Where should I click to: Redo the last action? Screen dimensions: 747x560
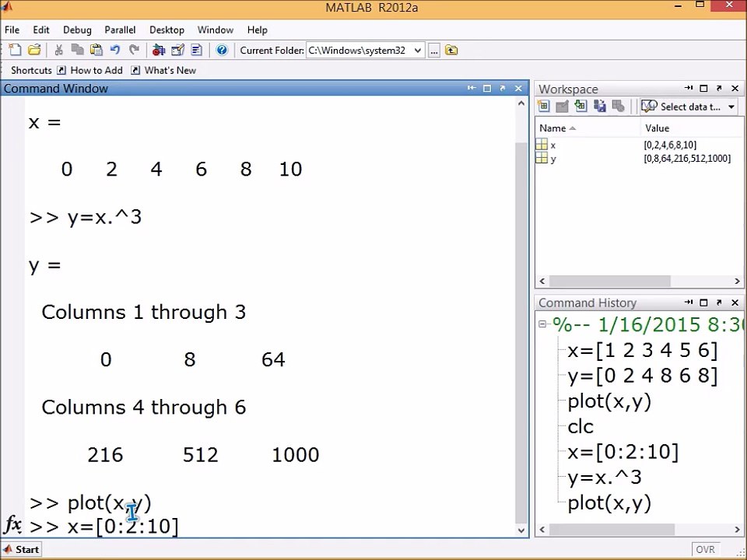coord(134,50)
